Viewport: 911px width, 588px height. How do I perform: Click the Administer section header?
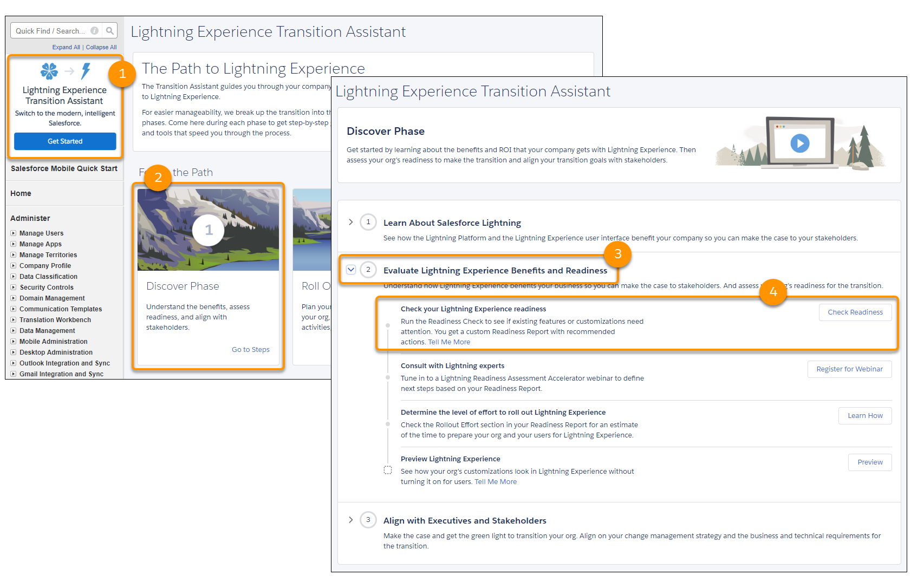pyautogui.click(x=30, y=218)
